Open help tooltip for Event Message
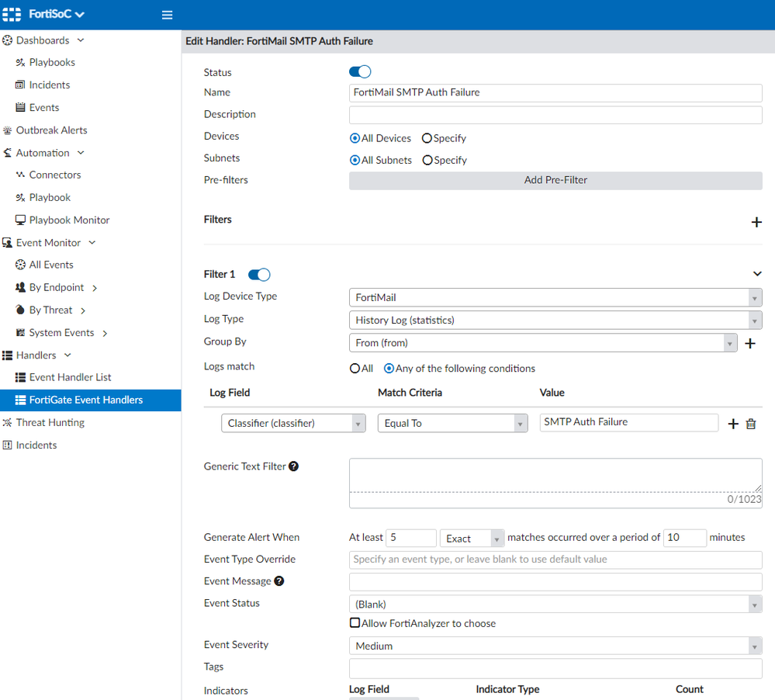This screenshot has height=700, width=775. pos(279,581)
